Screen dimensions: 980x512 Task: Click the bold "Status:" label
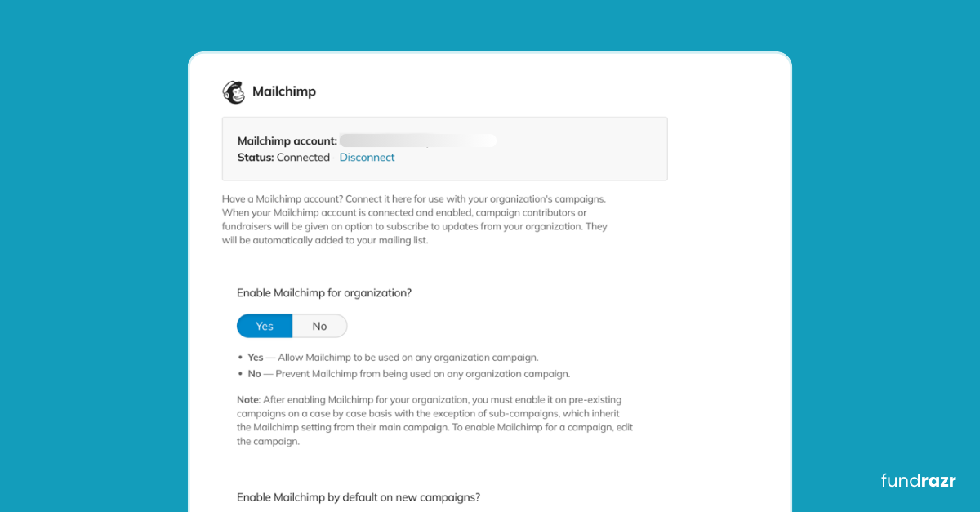click(255, 158)
